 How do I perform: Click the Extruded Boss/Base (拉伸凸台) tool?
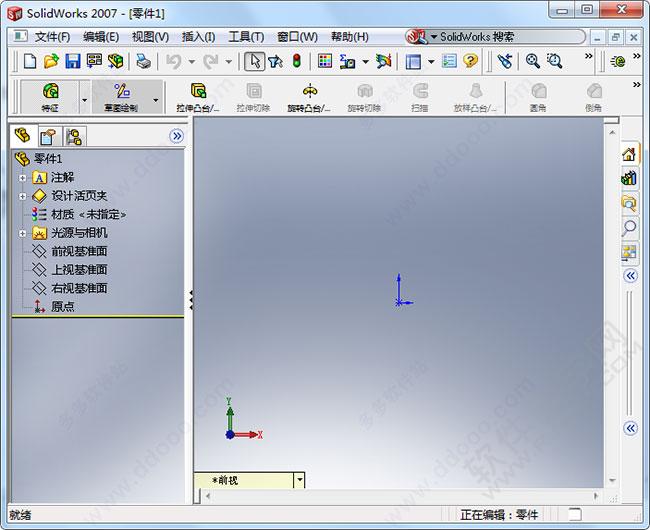[x=198, y=97]
